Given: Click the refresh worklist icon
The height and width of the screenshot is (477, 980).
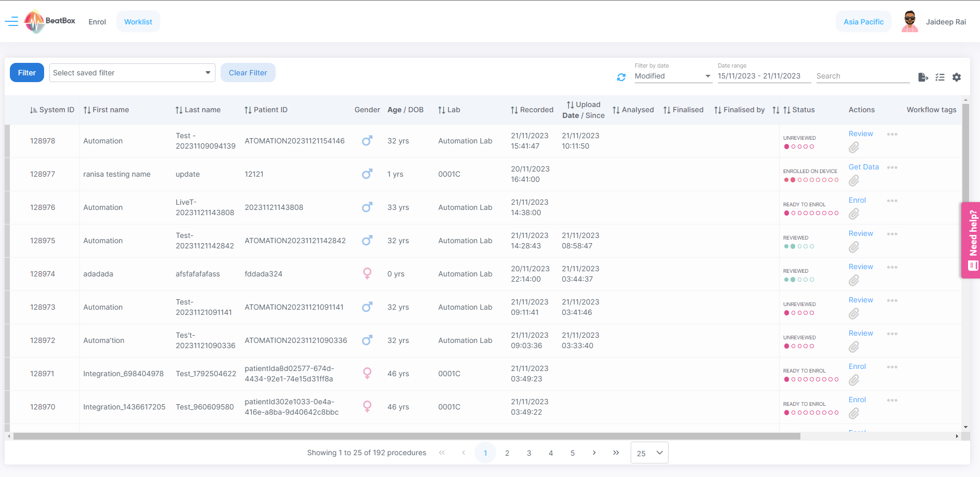Looking at the screenshot, I should pos(621,77).
